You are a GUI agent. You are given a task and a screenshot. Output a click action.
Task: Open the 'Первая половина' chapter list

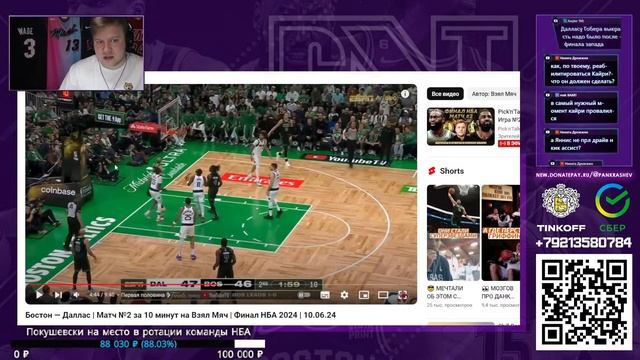click(x=145, y=295)
